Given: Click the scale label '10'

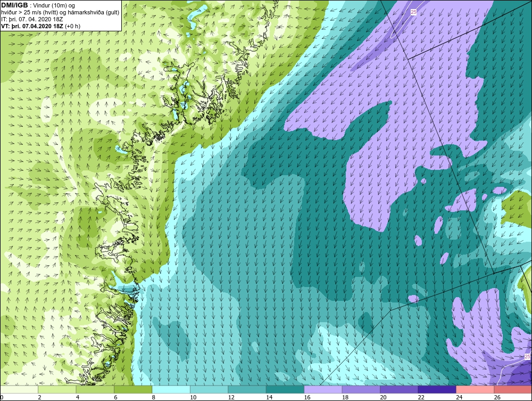Looking at the screenshot, I should point(193,397).
